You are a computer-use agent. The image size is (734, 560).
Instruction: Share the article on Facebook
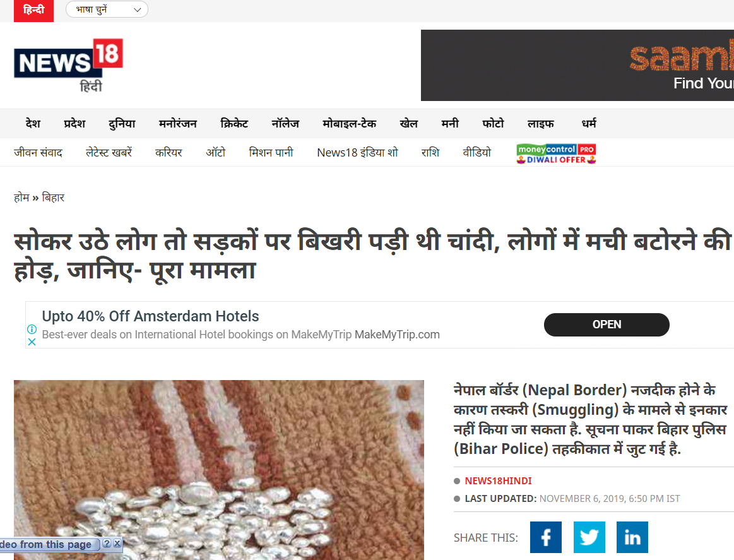pyautogui.click(x=545, y=537)
